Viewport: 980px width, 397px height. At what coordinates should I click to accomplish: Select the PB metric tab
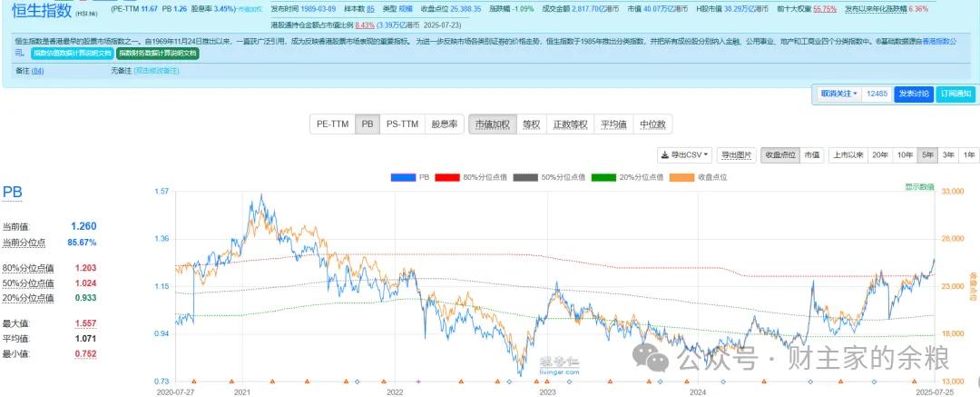pos(367,124)
